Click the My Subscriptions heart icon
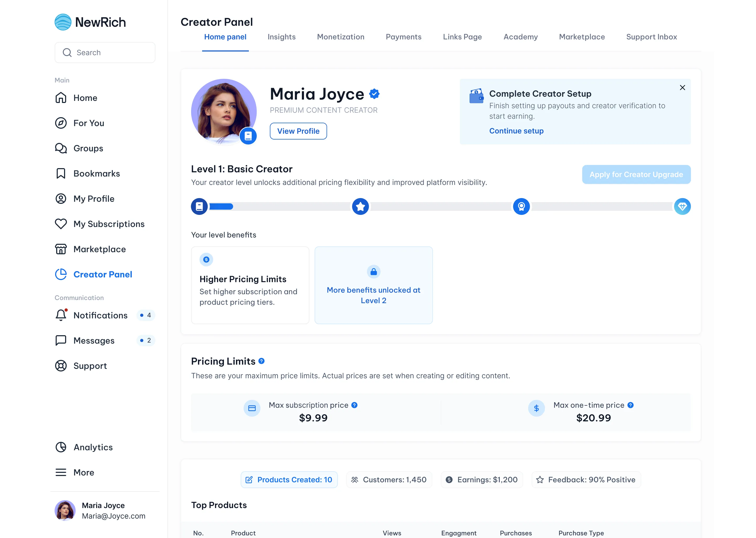Screen dimensions: 756x538 pyautogui.click(x=61, y=224)
